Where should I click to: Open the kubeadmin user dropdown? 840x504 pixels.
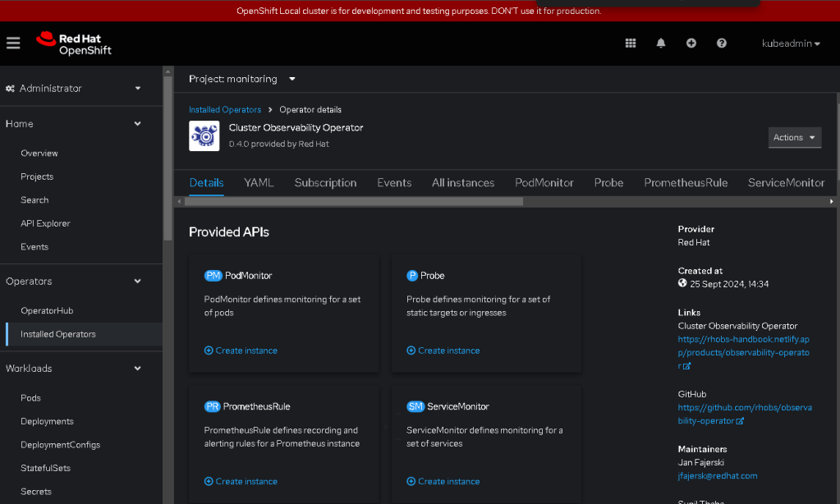point(791,44)
